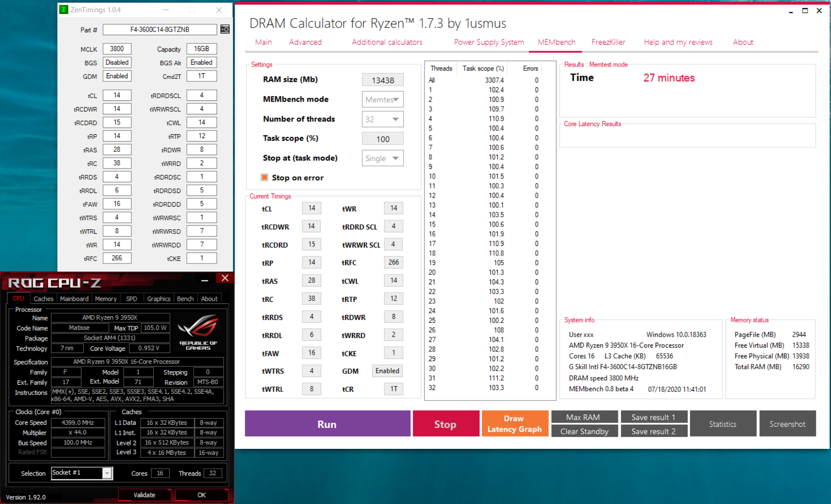Open the Graphics tab in CPU-Z

pos(159,299)
